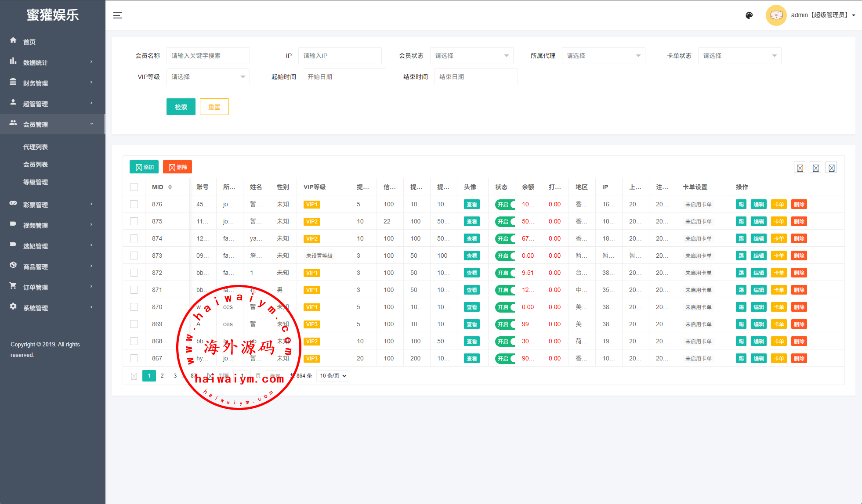Click the 订单管理 shopping cart icon
This screenshot has width=862, height=504.
click(x=13, y=286)
